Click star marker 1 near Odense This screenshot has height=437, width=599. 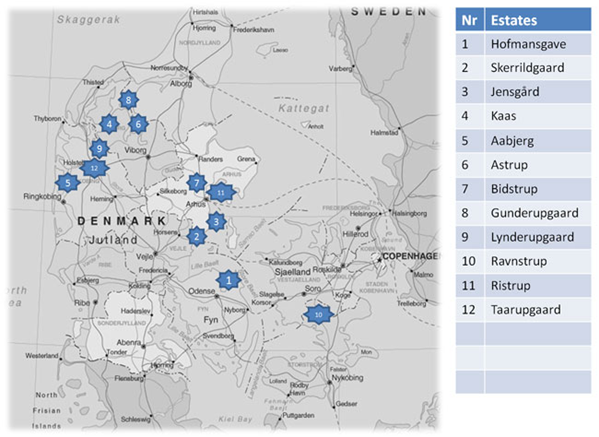tap(228, 280)
